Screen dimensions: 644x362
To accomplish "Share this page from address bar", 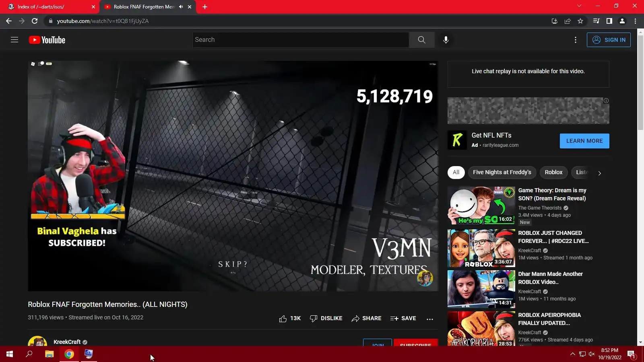I will 567,21.
